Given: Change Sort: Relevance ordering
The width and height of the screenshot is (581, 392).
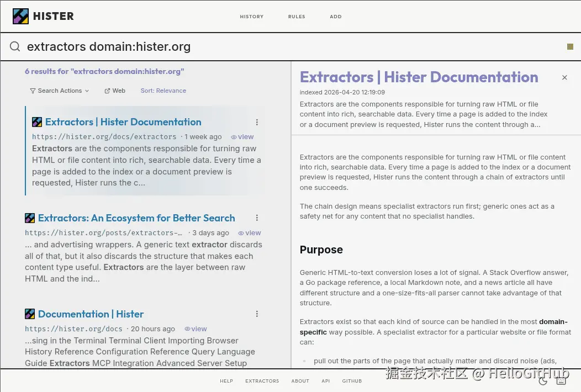Looking at the screenshot, I should pos(163,91).
